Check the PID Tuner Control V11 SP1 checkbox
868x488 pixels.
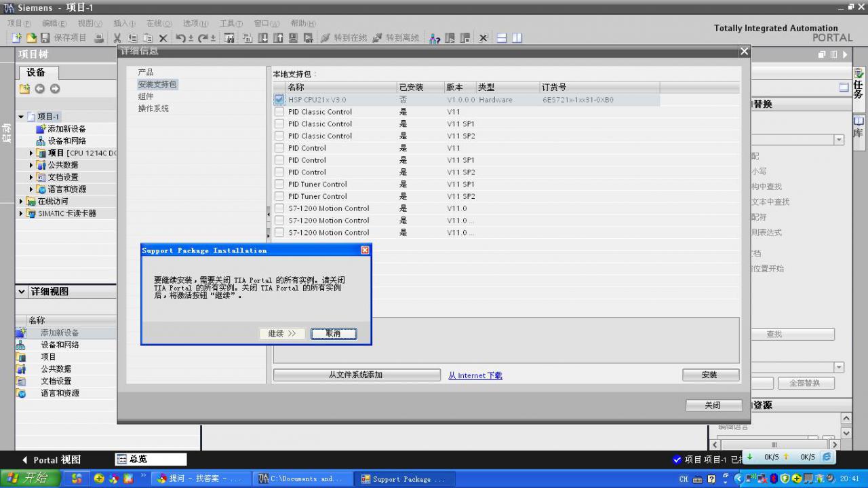[279, 184]
